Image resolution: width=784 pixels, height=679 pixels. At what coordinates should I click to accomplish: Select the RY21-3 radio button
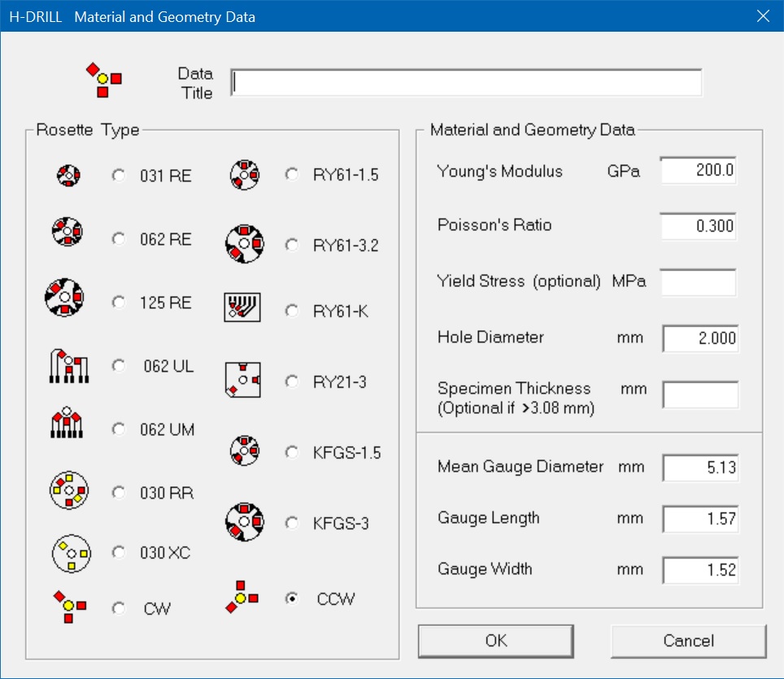point(291,382)
